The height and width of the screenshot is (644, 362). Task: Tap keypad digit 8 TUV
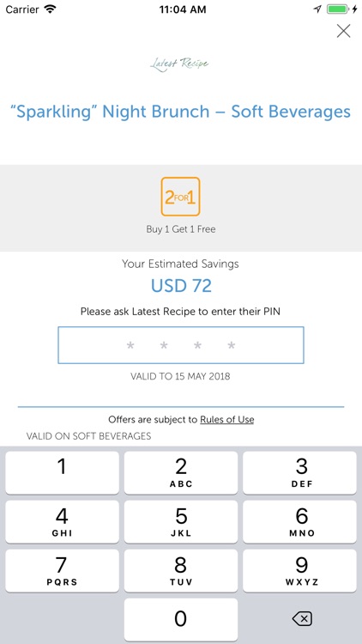tap(181, 571)
